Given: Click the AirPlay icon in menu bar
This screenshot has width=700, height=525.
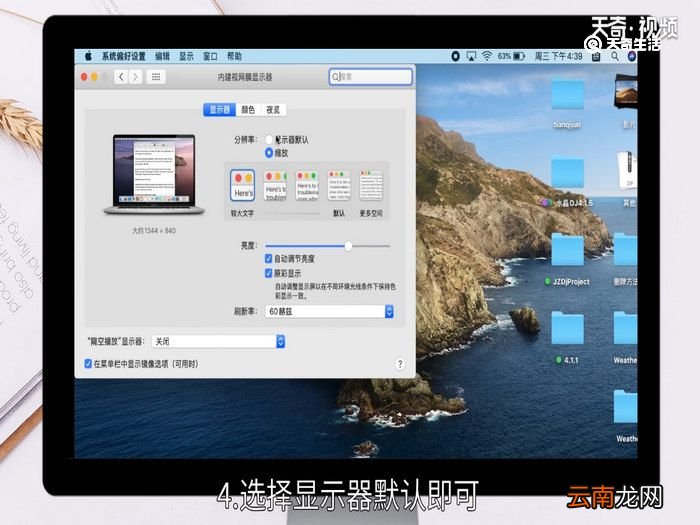Looking at the screenshot, I should pos(471,56).
